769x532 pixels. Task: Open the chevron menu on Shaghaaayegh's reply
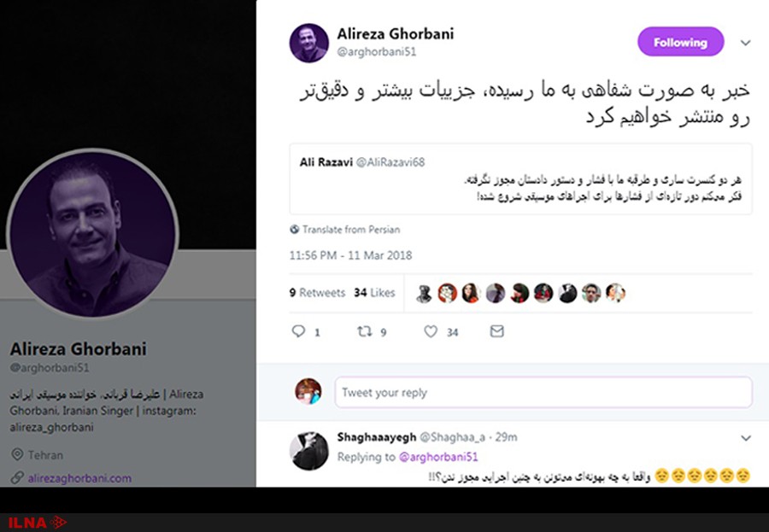(745, 438)
